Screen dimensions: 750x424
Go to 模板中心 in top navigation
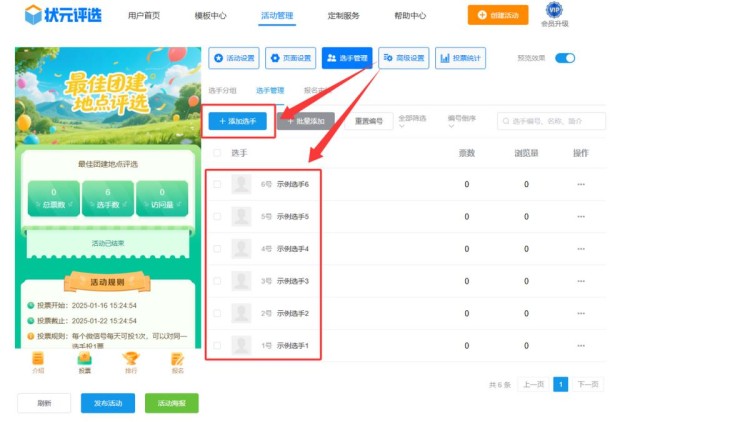210,16
